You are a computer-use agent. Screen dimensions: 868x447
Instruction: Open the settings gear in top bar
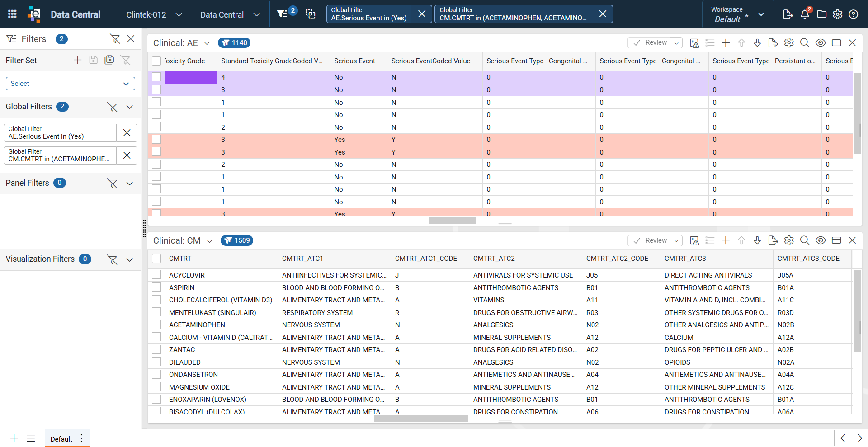click(x=837, y=14)
